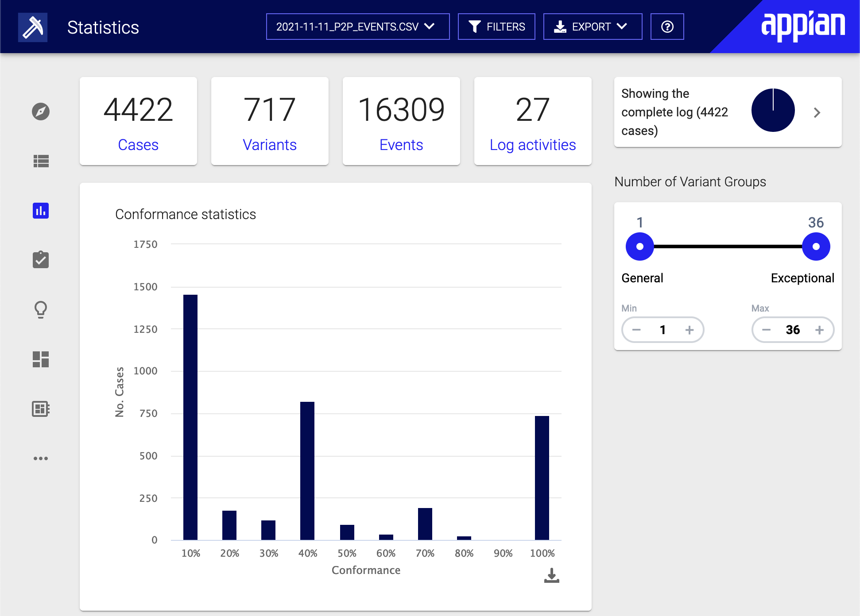The width and height of the screenshot is (860, 616).
Task: Click the 1750 y-axis label
Action: tap(145, 244)
